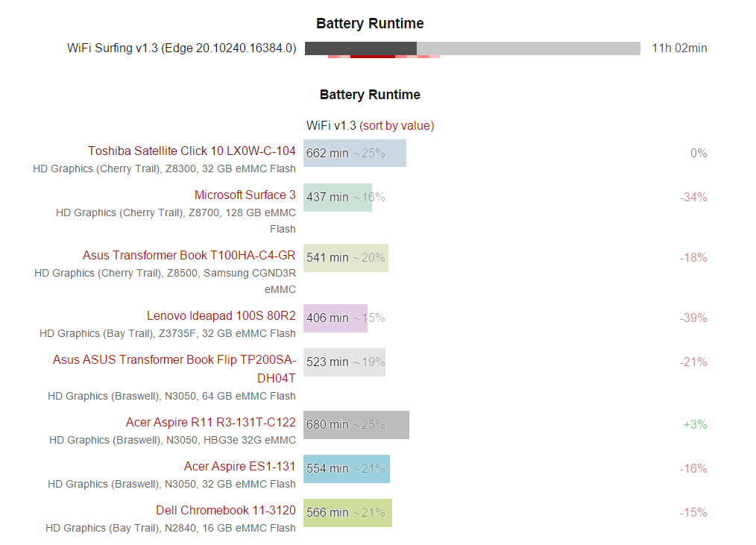
Task: Select 'HD Graphics (Bay Trail), Z3735F' spec text
Action: tap(119, 333)
